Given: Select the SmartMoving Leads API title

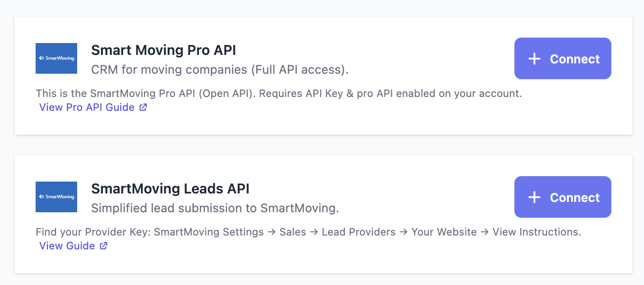Looking at the screenshot, I should click(170, 189).
